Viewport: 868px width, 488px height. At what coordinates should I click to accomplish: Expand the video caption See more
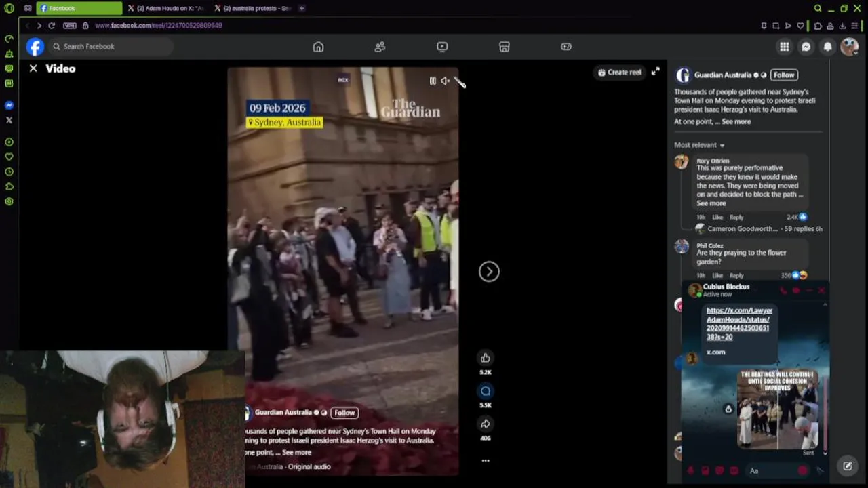pos(296,453)
